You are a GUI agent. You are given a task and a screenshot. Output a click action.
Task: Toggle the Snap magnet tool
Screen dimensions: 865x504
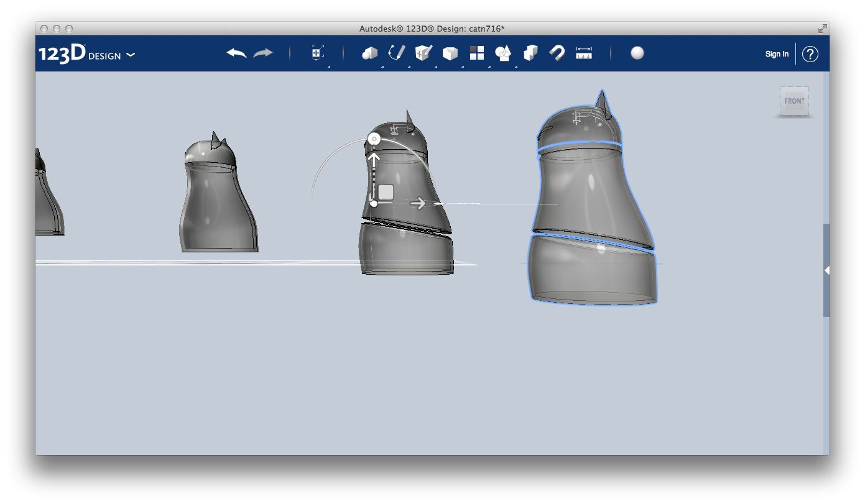557,53
